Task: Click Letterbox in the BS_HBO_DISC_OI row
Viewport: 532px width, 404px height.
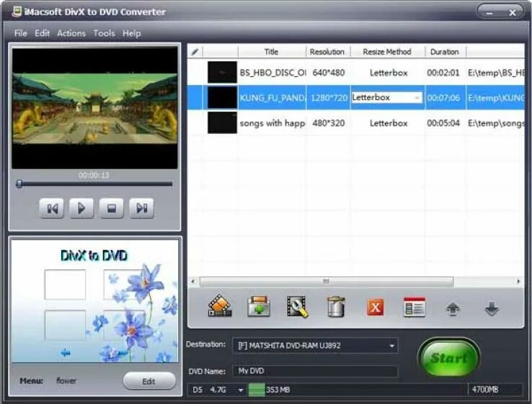Action: (389, 73)
